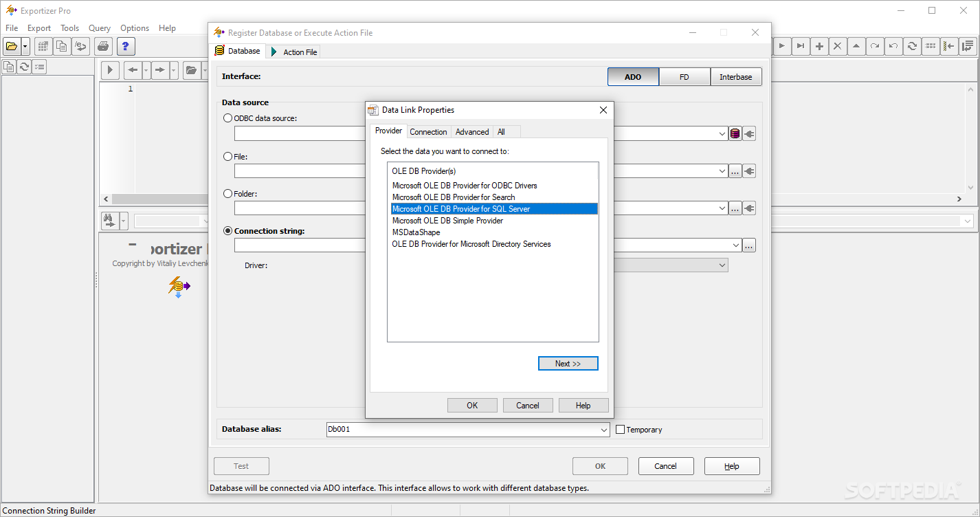The width and height of the screenshot is (980, 517).
Task: Click Cancel in Data Link Properties dialog
Action: (x=528, y=406)
